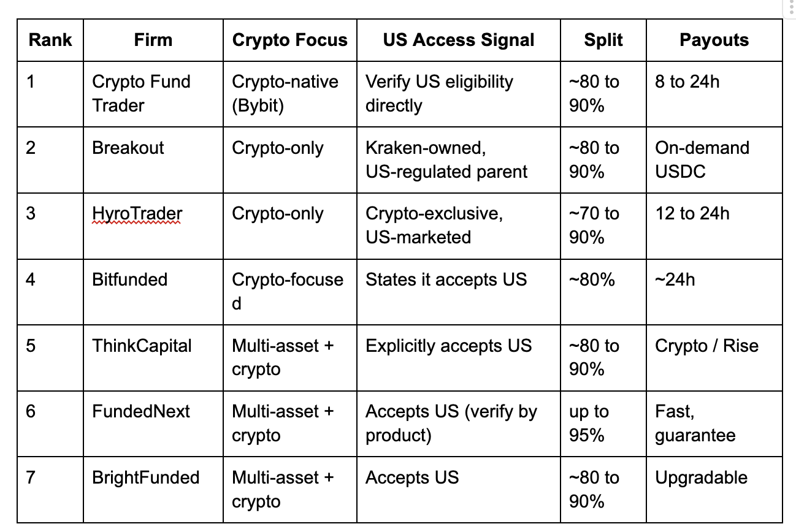Select the US Access Signal header
796x532 pixels.
coord(459,40)
